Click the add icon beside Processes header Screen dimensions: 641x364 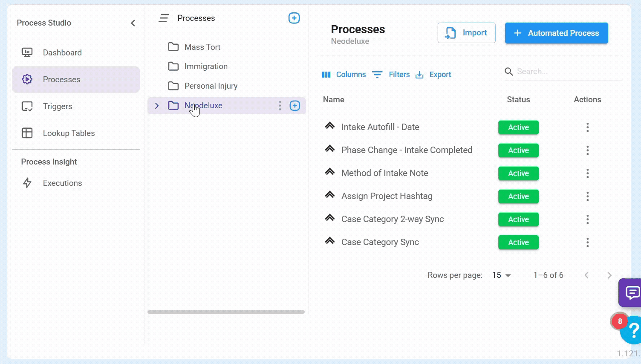tap(294, 18)
